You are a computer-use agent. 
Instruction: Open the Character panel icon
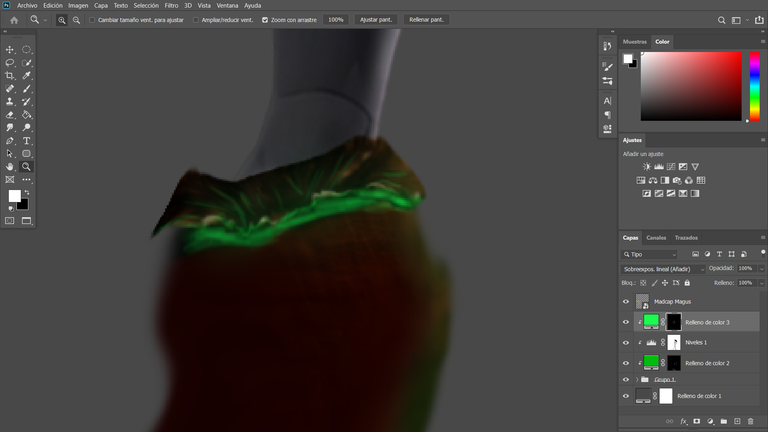(607, 101)
